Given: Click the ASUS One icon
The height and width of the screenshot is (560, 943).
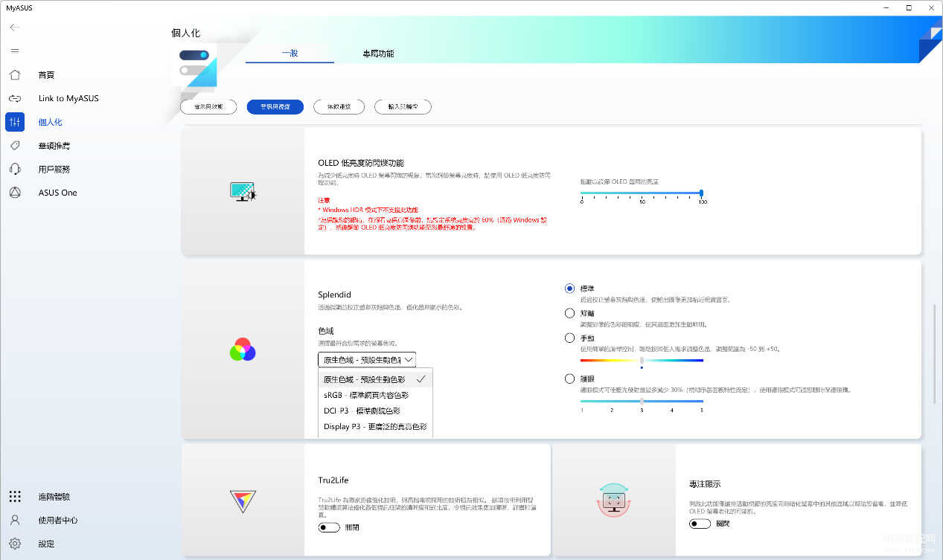Looking at the screenshot, I should pos(15,193).
